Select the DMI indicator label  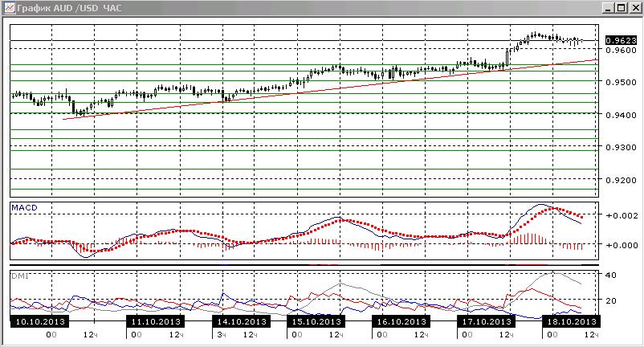(20, 276)
